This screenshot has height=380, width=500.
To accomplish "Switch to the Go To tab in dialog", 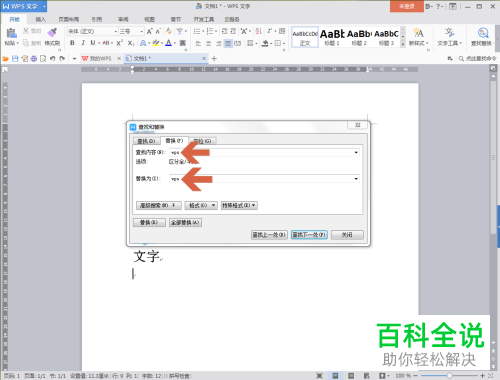I will [203, 141].
